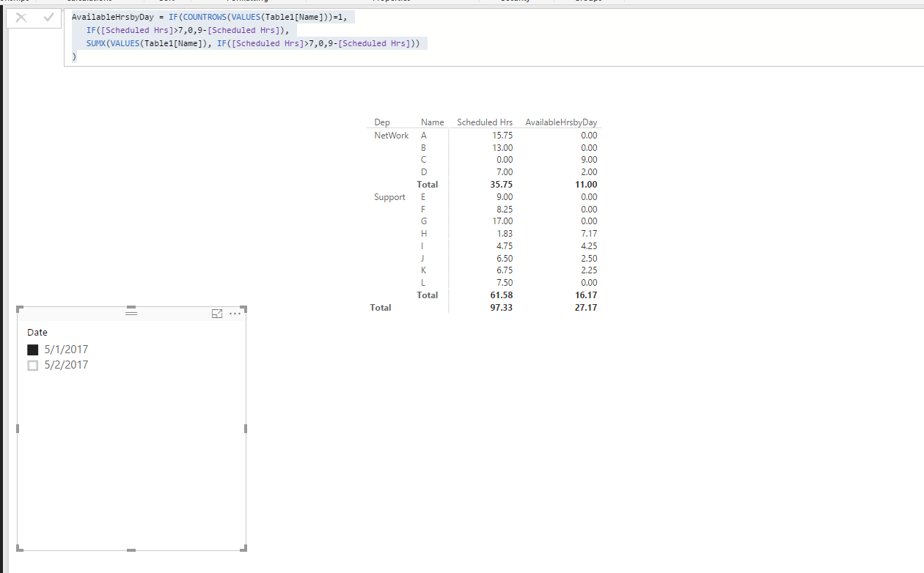This screenshot has height=573, width=924.
Task: Uncheck the 5/1/2017 date checkbox
Action: 32,350
